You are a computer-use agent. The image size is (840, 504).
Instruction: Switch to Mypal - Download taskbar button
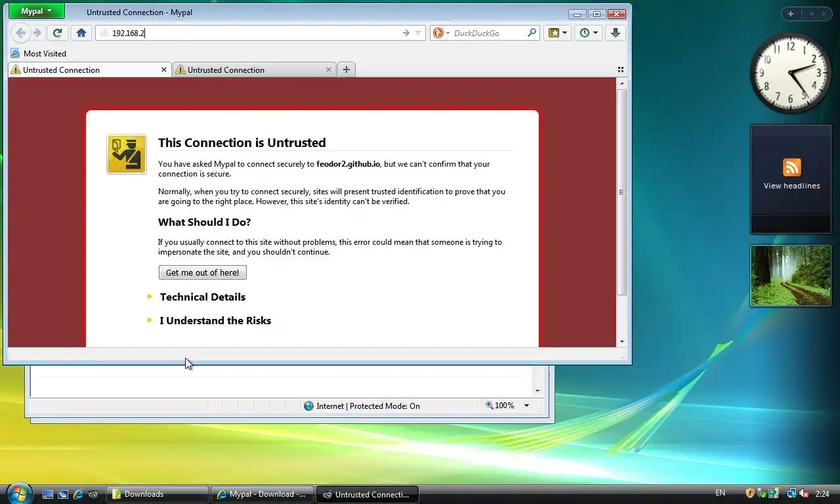click(262, 494)
